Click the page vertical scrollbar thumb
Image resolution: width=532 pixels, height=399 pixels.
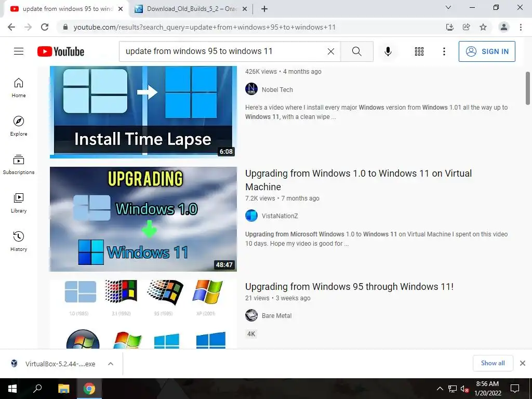(x=528, y=88)
